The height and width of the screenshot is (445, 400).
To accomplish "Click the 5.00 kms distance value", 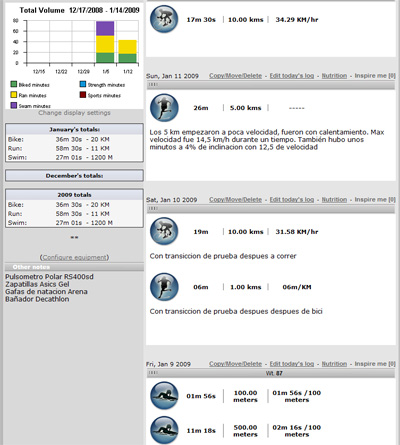I will [x=245, y=108].
